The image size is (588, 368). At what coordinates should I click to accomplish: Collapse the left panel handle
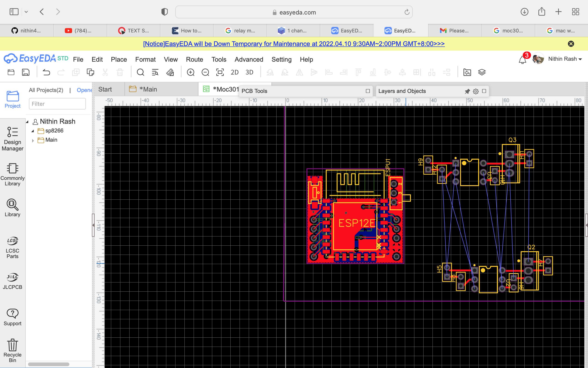click(x=93, y=225)
